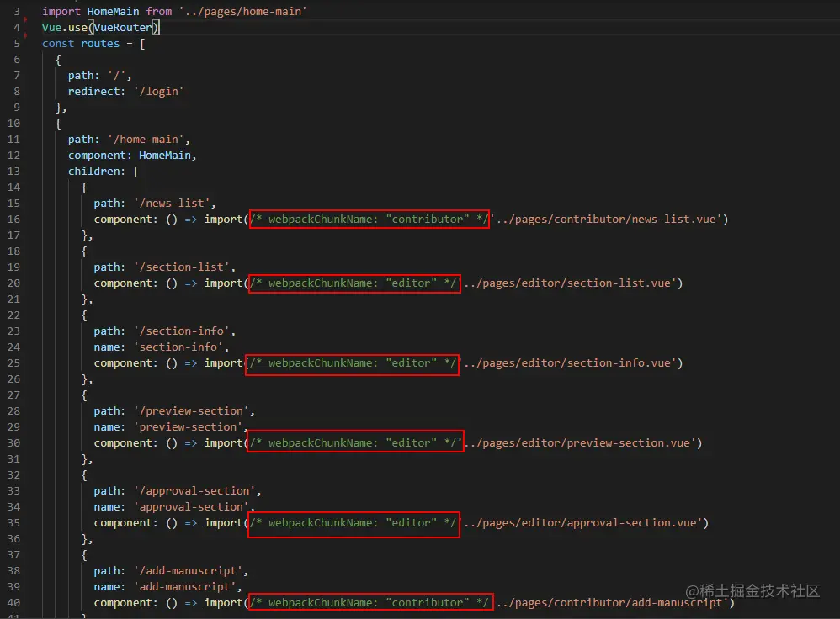Click the name value 'section-info' on line 24
Image resolution: width=840 pixels, height=619 pixels.
(x=178, y=347)
